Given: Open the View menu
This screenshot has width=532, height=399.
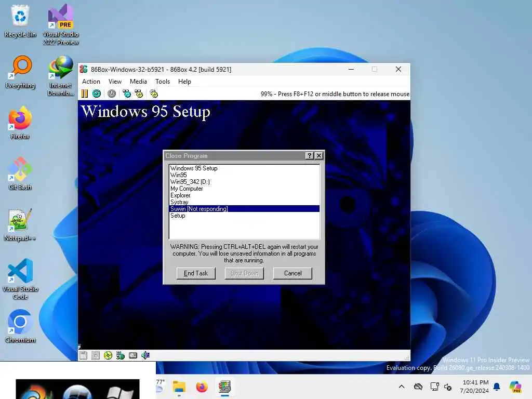Looking at the screenshot, I should click(x=115, y=82).
